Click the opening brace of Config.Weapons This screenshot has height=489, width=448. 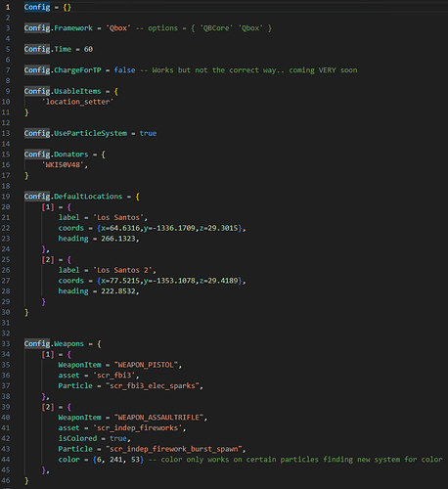(x=99, y=344)
